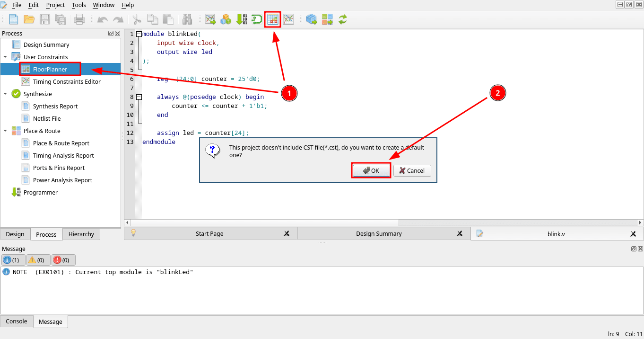Image resolution: width=644 pixels, height=339 pixels.
Task: Fold the module block at line 1
Action: point(139,34)
